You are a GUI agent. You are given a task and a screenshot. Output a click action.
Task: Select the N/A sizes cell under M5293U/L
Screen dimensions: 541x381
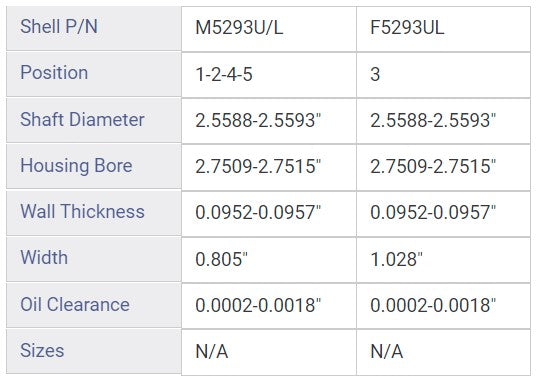click(x=269, y=352)
